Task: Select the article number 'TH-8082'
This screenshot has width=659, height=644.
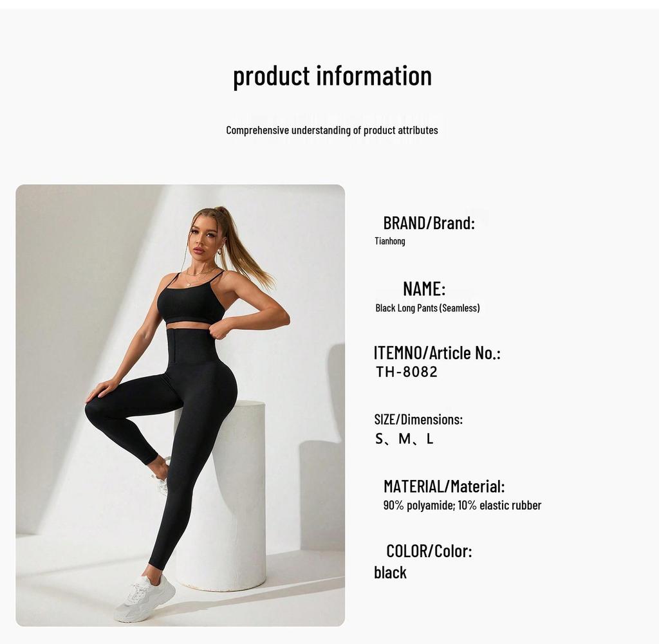Action: [x=407, y=372]
